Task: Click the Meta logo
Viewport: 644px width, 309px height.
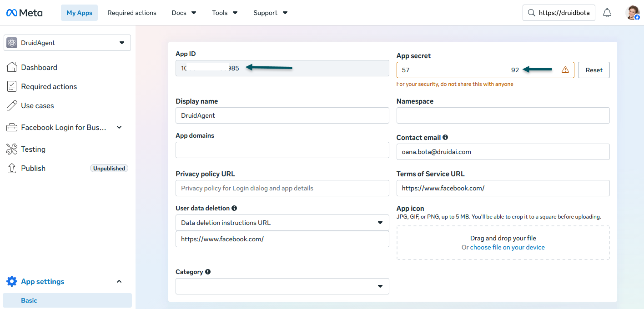Action: coord(25,13)
